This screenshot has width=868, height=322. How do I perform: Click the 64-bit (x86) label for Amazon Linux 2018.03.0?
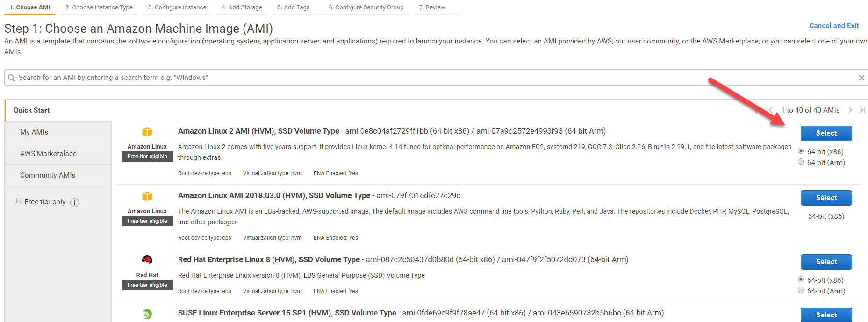[x=826, y=216]
